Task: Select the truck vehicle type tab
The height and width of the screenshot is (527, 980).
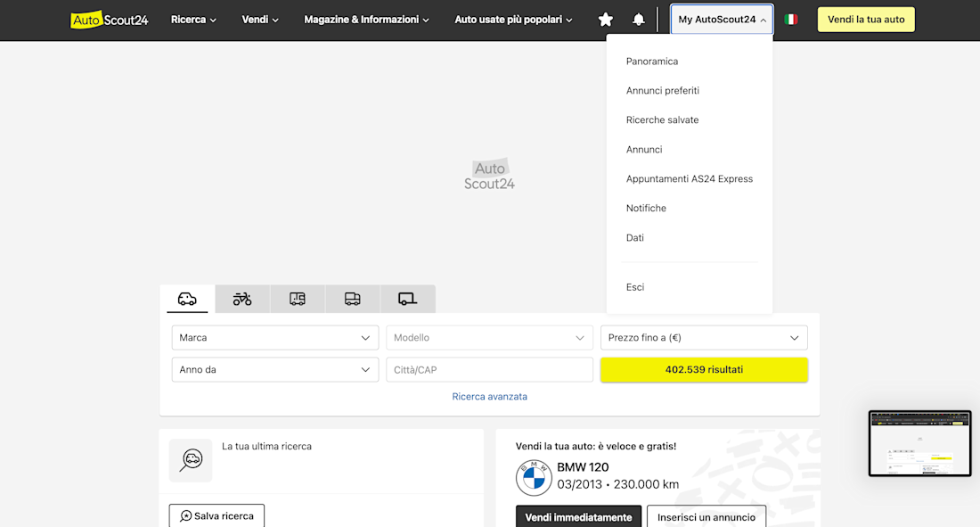Action: 353,299
